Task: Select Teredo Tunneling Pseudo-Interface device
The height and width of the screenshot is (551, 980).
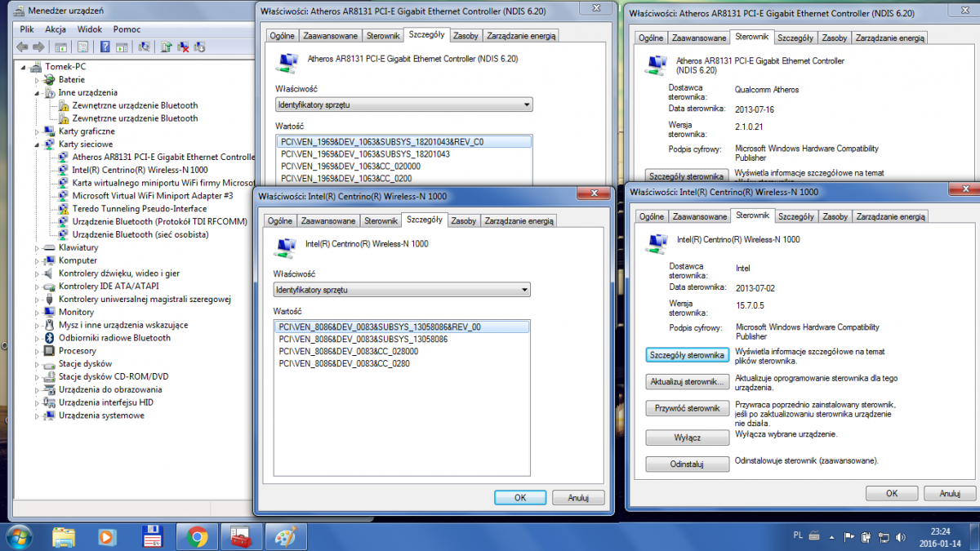Action: [x=139, y=209]
